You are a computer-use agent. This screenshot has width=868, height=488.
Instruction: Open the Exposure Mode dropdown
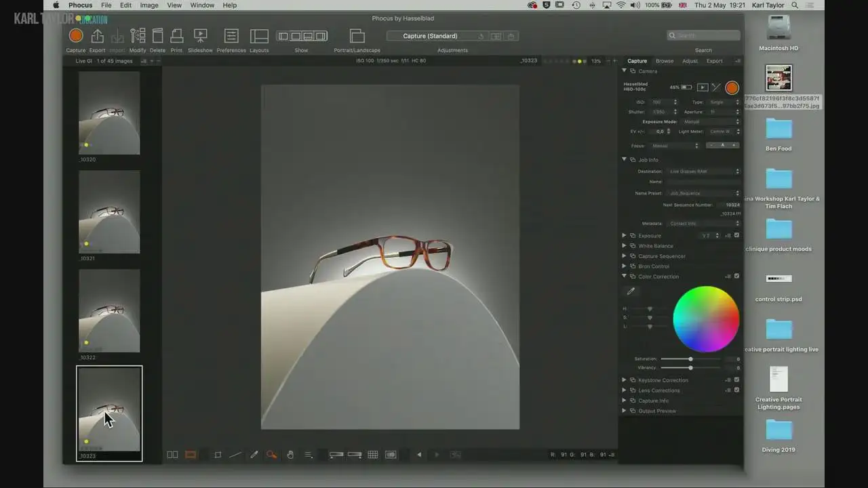[711, 121]
